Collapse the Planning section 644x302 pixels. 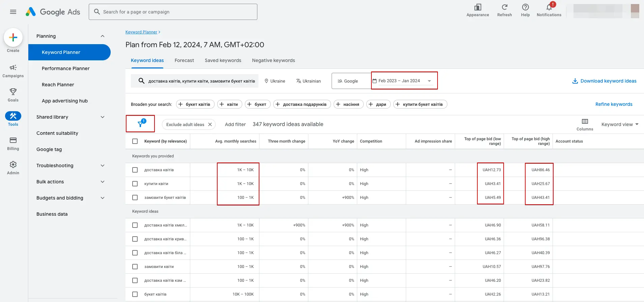point(103,36)
